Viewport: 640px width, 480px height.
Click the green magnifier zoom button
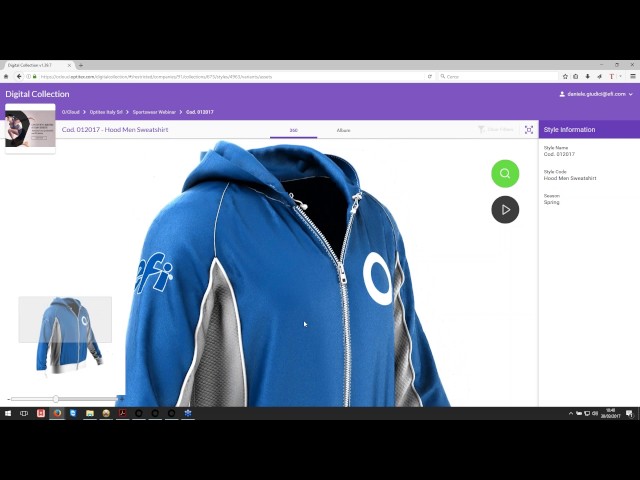tap(505, 173)
